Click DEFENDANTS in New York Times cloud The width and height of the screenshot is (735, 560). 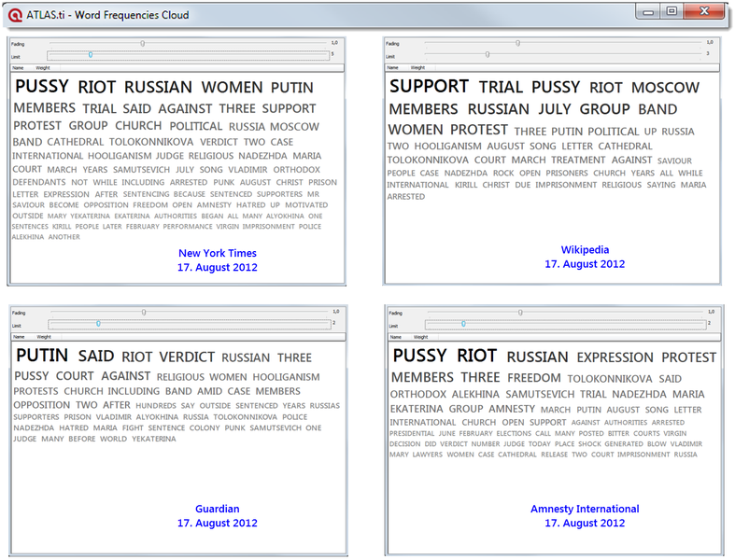pos(39,182)
